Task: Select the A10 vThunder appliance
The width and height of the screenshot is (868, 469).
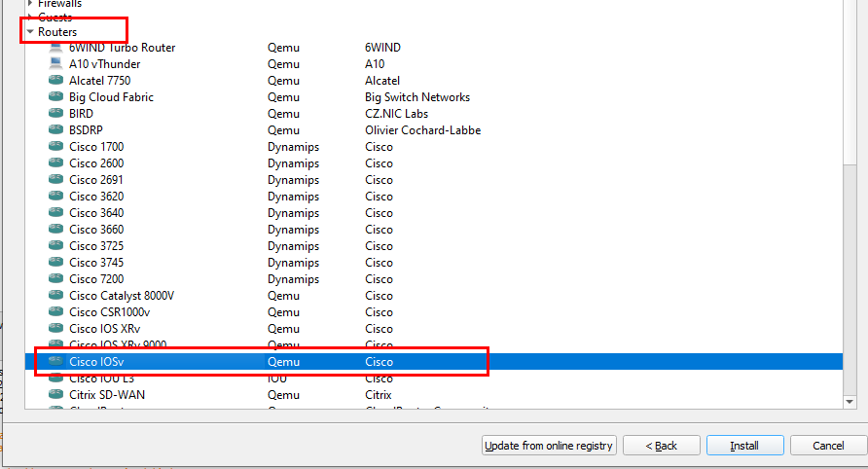Action: pos(105,64)
